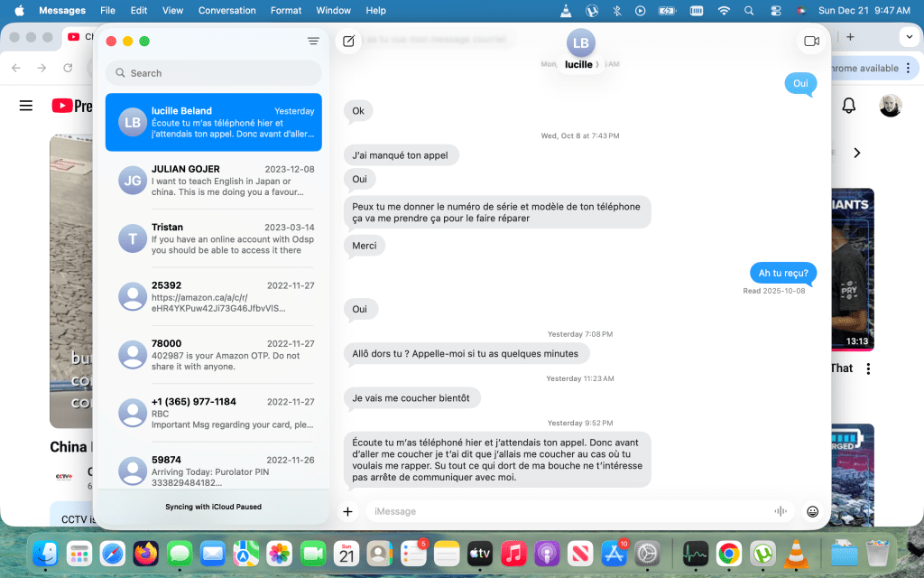This screenshot has width=924, height=578.
Task: Toggle the Bluetooth menu bar icon
Action: point(617,11)
